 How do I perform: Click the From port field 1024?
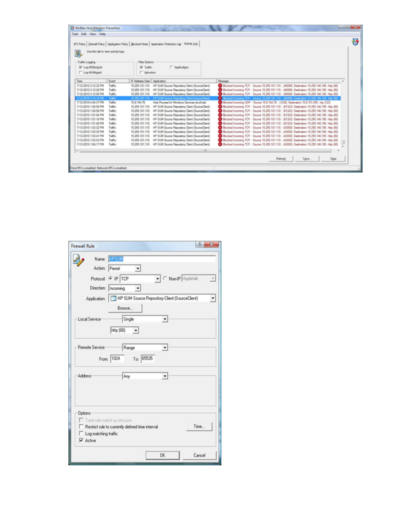tap(117, 359)
